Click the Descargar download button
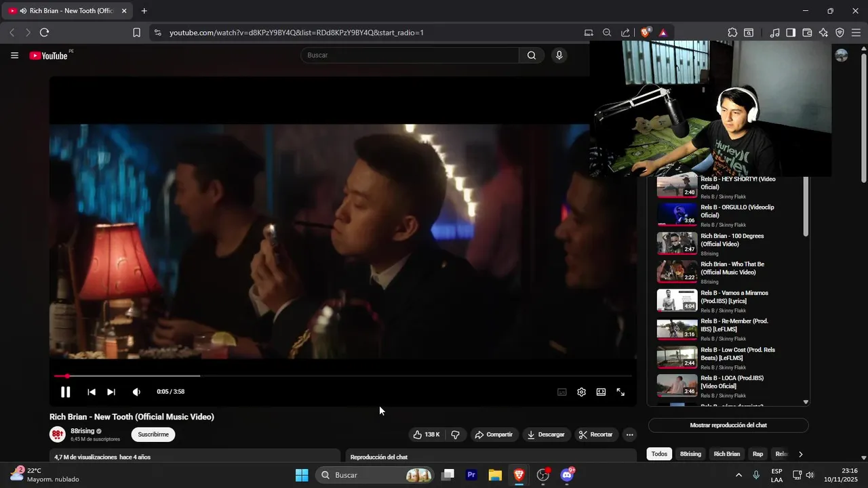 (546, 434)
